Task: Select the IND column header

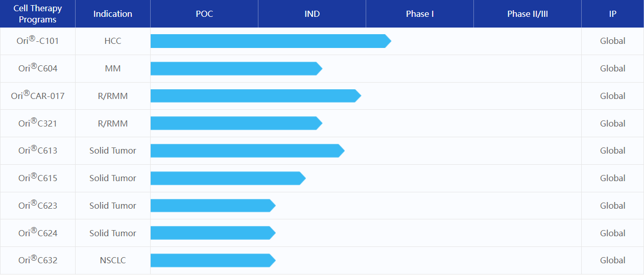Action: [x=312, y=14]
